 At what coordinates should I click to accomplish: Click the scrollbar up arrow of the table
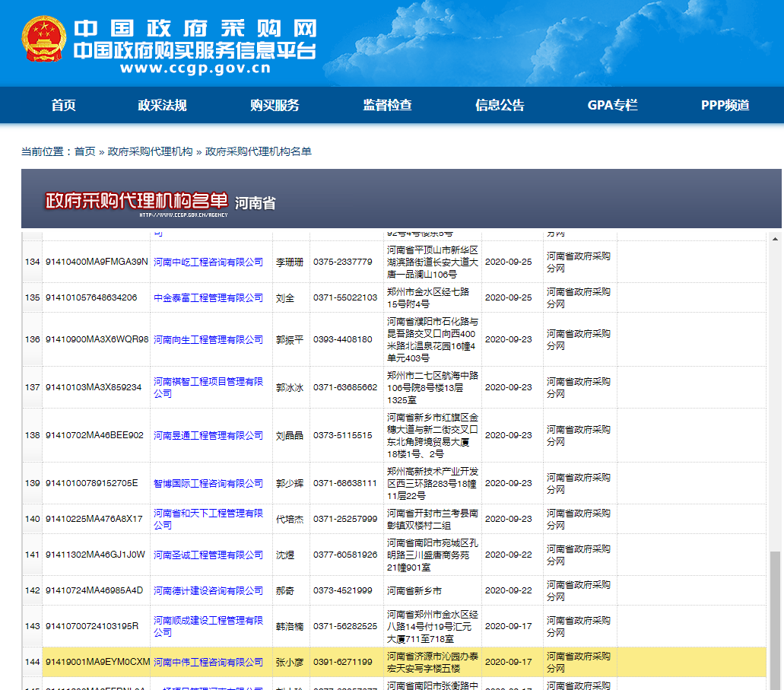pos(775,239)
